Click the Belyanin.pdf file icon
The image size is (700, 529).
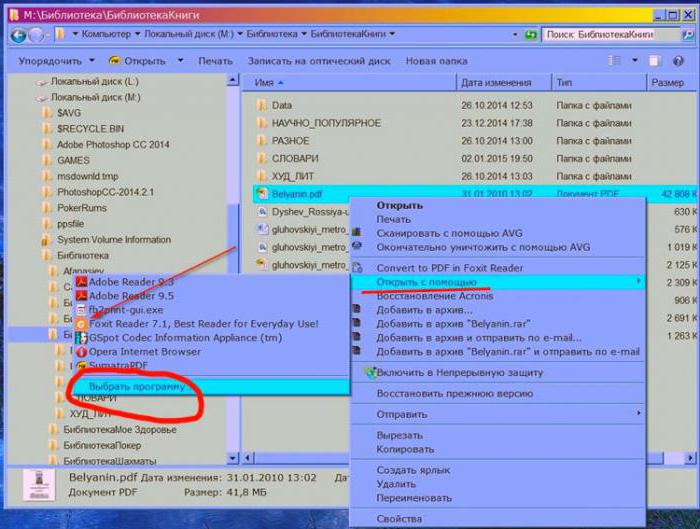point(260,194)
